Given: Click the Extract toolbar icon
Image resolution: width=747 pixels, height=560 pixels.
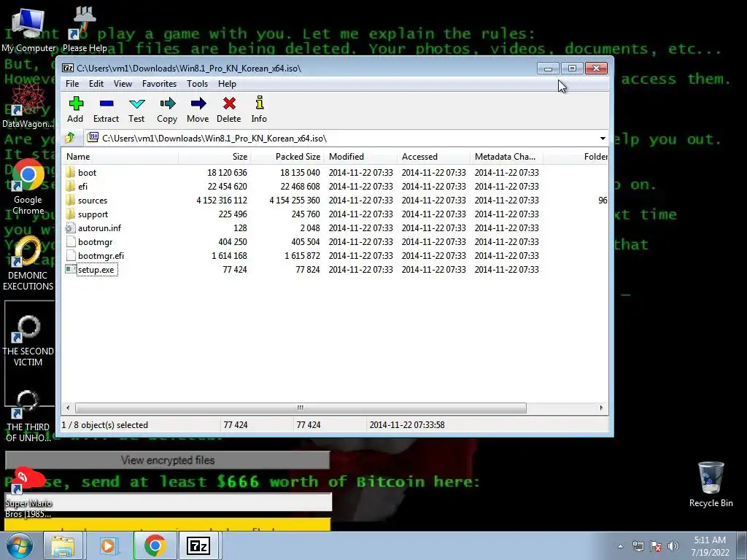Looking at the screenshot, I should (107, 104).
